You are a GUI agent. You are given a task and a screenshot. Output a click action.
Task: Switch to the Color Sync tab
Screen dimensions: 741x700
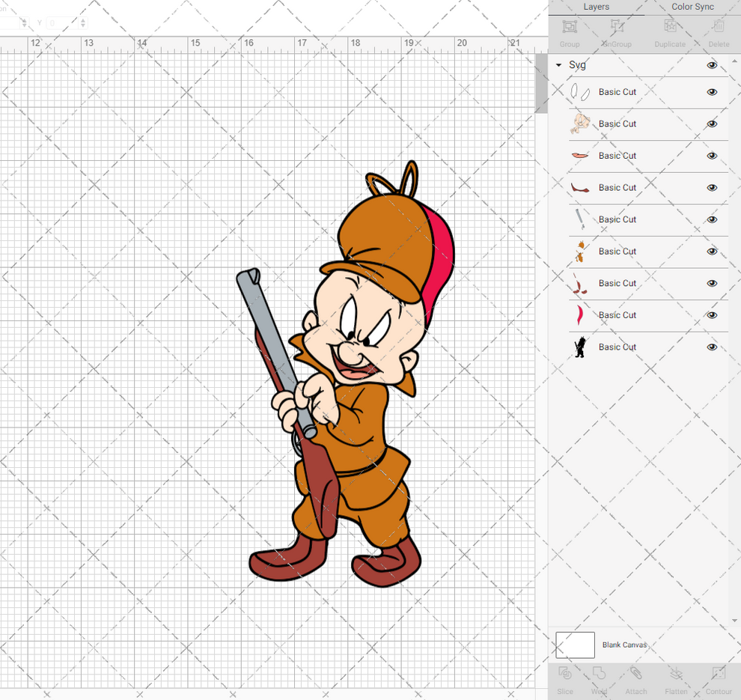(x=692, y=7)
